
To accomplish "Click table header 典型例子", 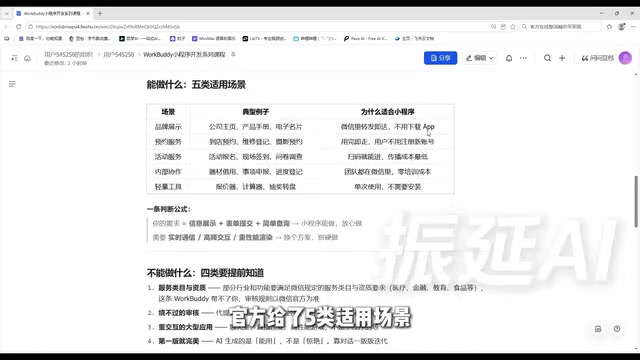I will 256,112.
